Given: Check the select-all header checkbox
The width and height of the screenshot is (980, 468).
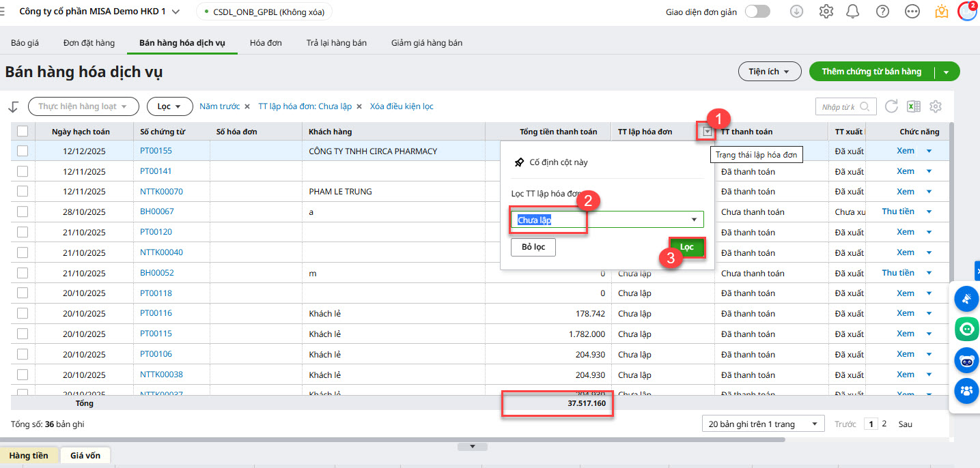Looking at the screenshot, I should pyautogui.click(x=23, y=132).
